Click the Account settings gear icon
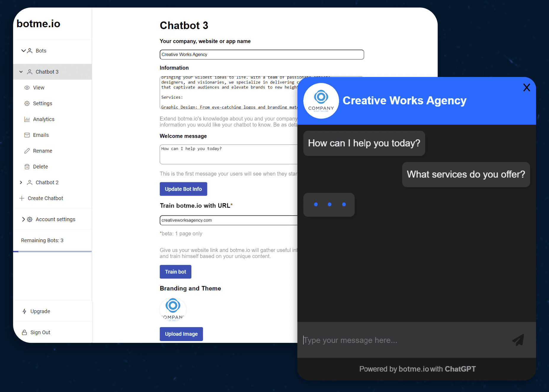 click(30, 219)
